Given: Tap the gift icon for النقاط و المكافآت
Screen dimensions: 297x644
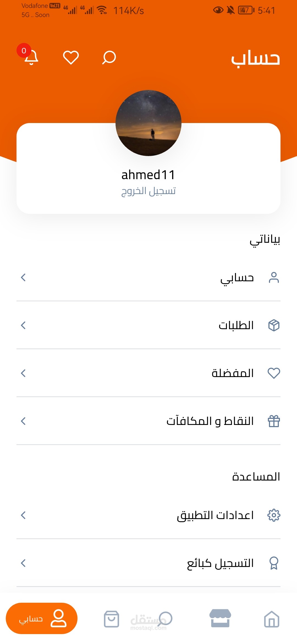Looking at the screenshot, I should (274, 421).
